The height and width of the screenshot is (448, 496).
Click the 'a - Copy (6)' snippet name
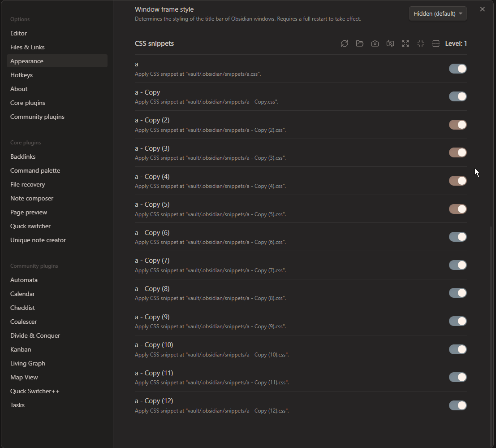[152, 233]
